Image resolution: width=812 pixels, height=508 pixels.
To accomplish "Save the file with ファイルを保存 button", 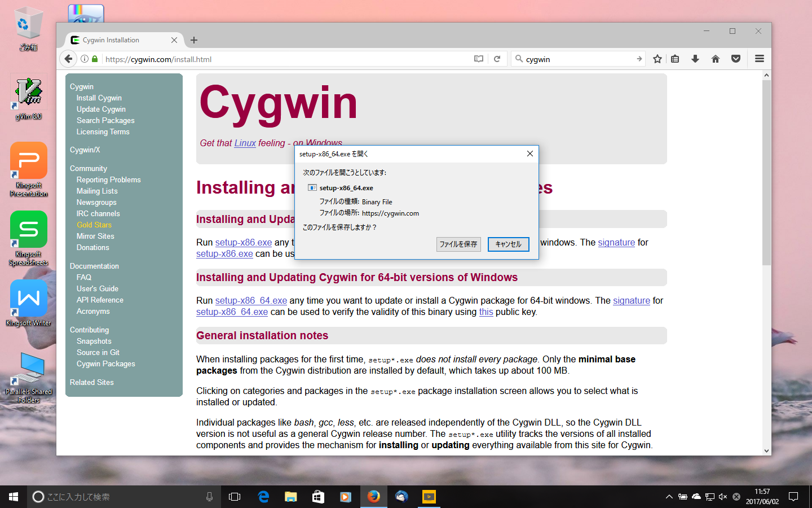I will (458, 244).
